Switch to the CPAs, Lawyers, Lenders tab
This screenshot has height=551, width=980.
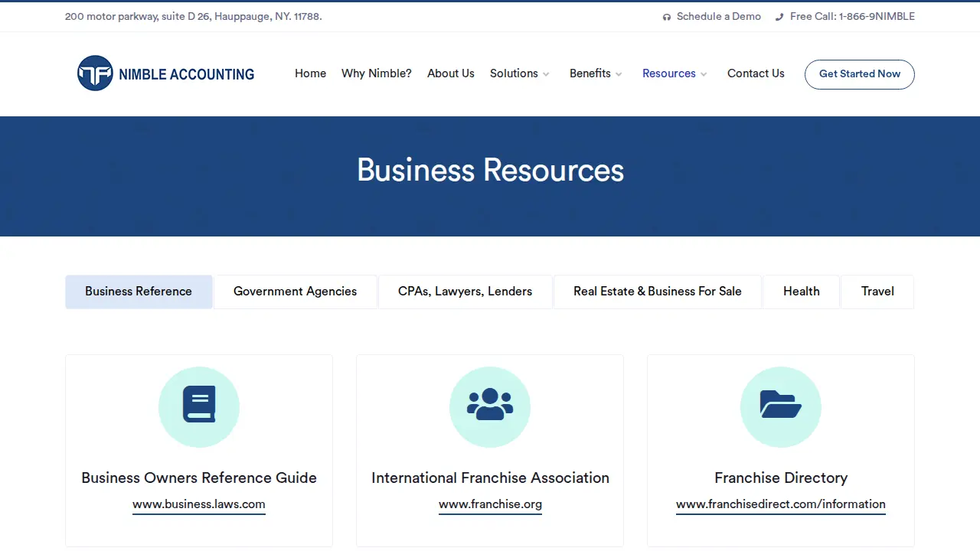pyautogui.click(x=465, y=292)
